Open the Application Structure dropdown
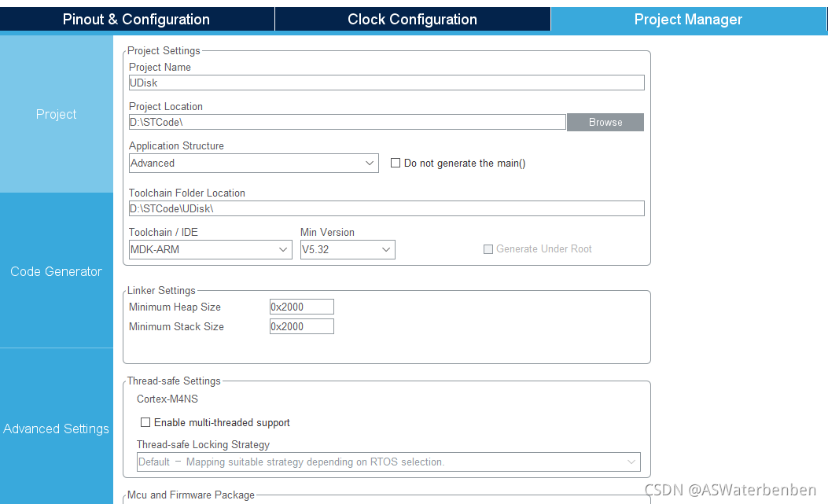The image size is (828, 504). click(253, 164)
